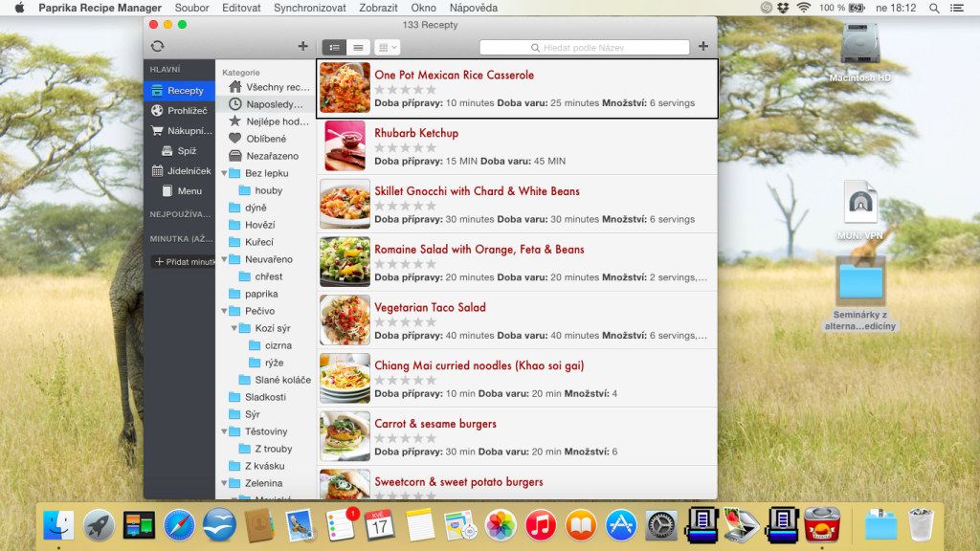Show Oblíbené favorites category
The height and width of the screenshot is (551, 980).
266,139
